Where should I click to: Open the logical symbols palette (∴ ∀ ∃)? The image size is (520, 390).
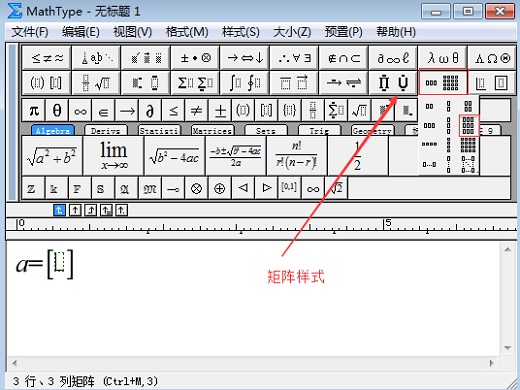294,58
